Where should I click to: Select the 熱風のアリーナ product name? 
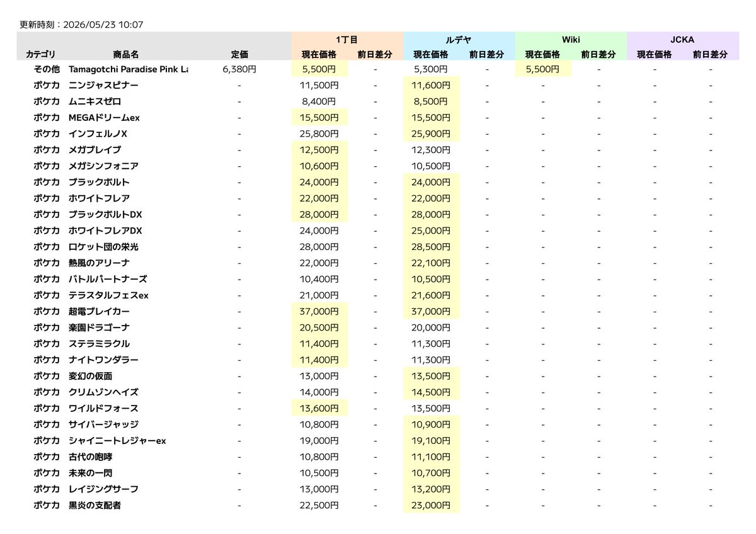(99, 263)
